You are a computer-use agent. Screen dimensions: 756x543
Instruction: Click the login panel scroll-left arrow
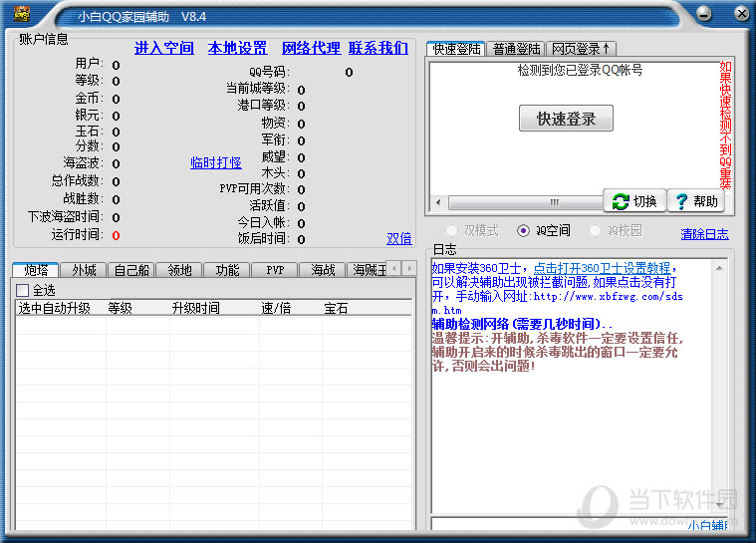point(438,202)
